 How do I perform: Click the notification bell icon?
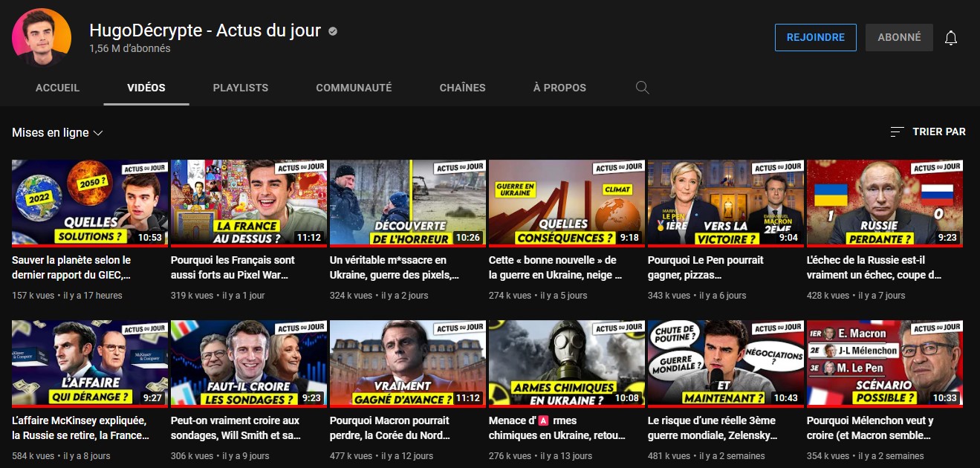coord(951,38)
